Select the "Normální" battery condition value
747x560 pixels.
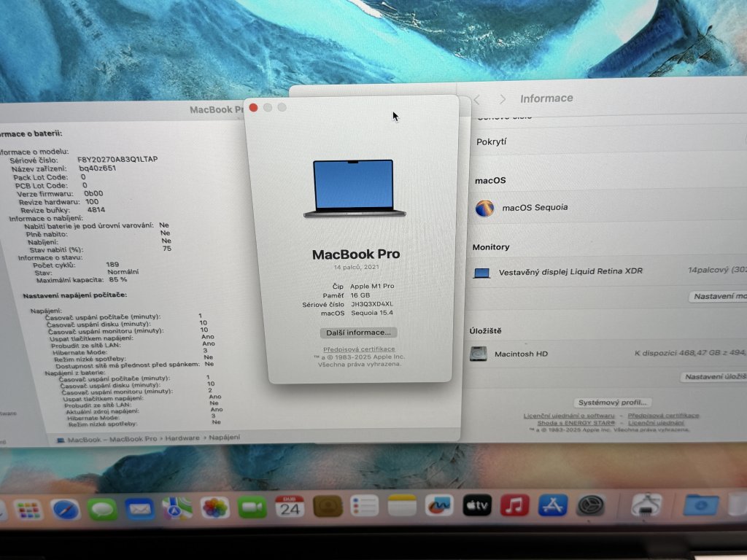coord(123,272)
